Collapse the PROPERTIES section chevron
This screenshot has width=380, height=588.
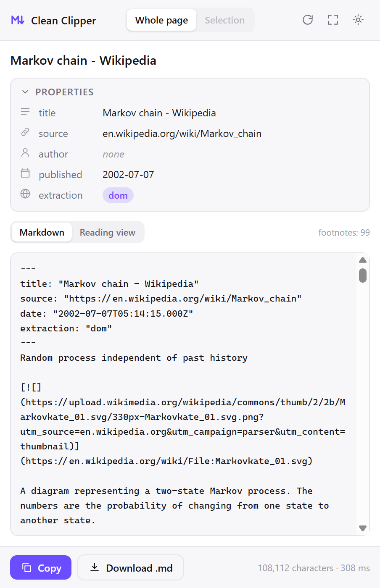pos(25,92)
